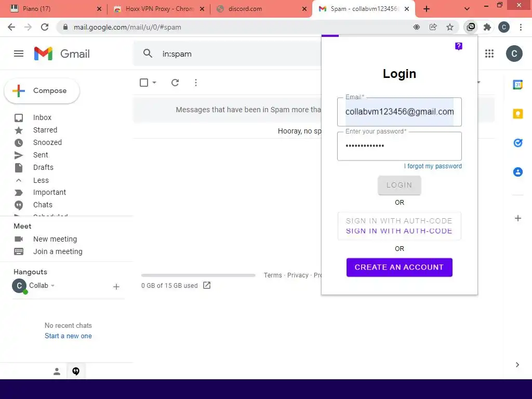
Task: Click the search magnifier icon
Action: pos(148,54)
